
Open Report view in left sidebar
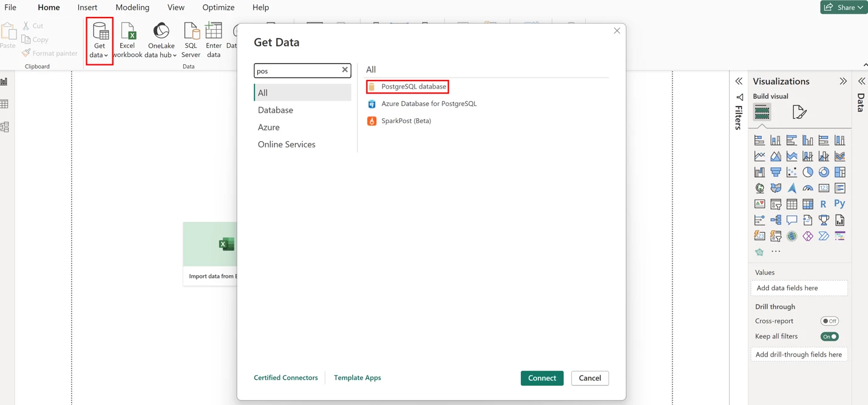[x=5, y=81]
